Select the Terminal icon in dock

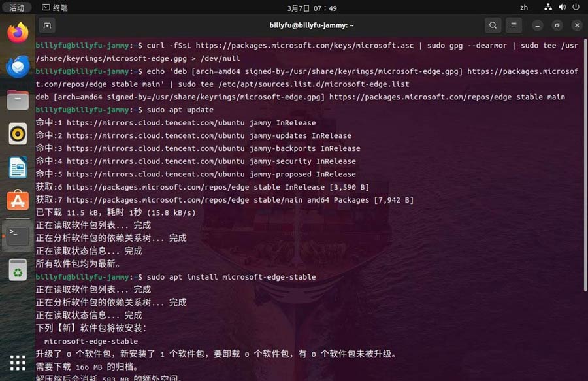(18, 236)
